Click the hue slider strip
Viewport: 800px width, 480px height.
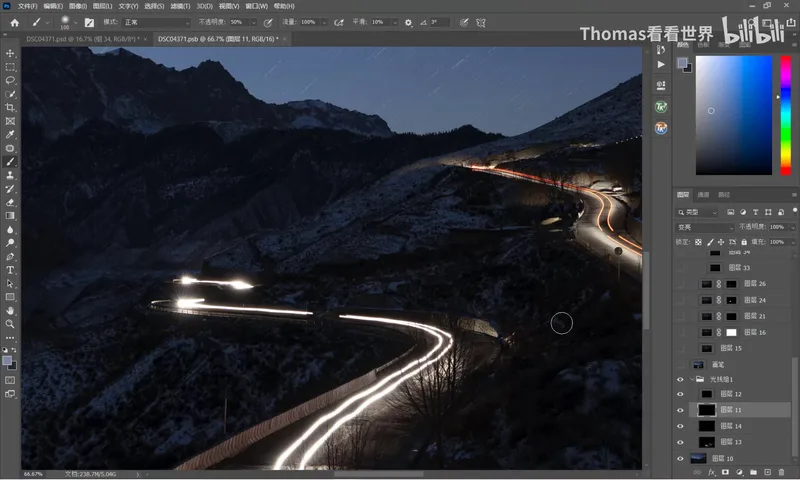[x=786, y=115]
